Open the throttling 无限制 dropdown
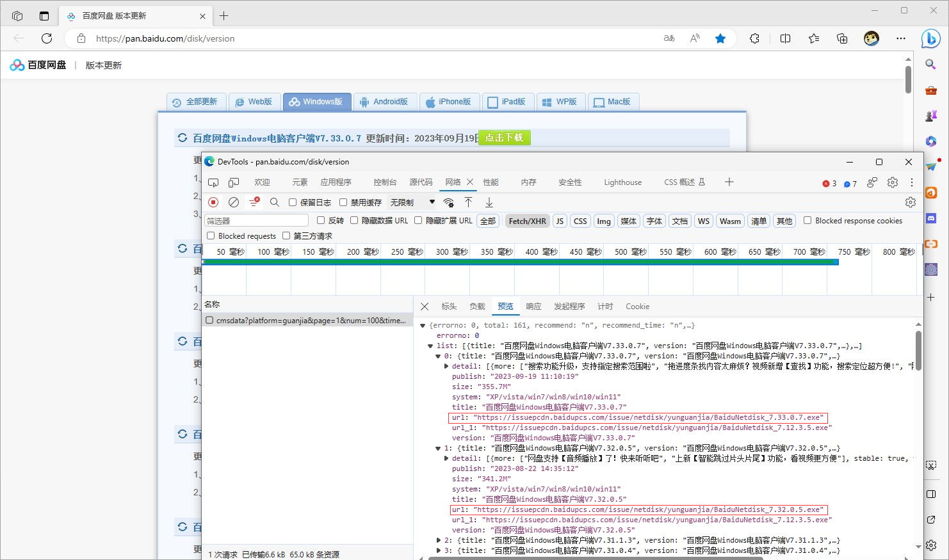Image resolution: width=949 pixels, height=560 pixels. (412, 202)
